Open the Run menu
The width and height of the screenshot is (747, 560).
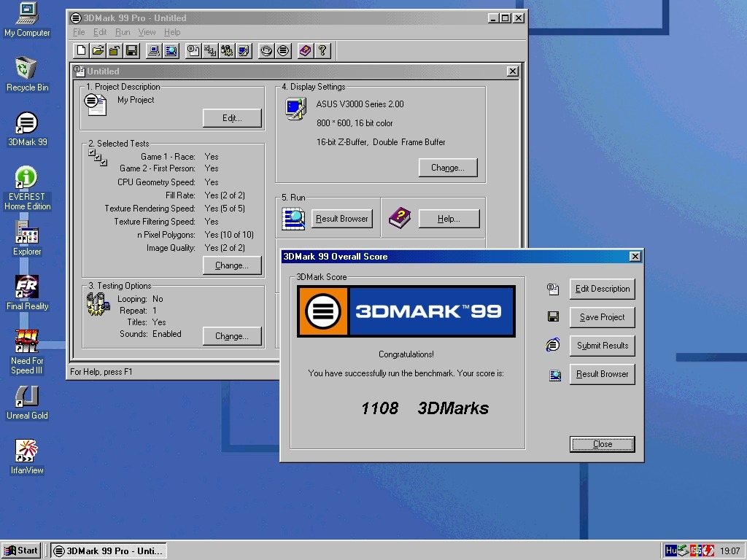click(123, 32)
